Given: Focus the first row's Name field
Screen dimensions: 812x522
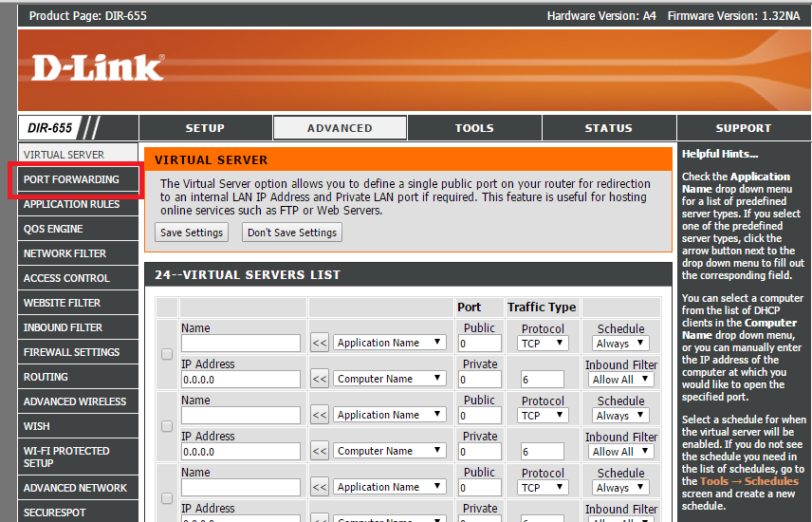Looking at the screenshot, I should (241, 344).
